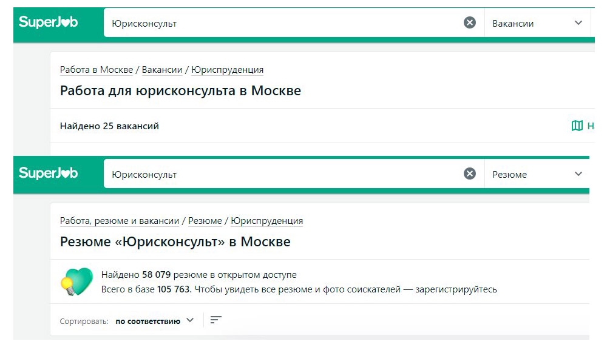Click the top SuperJob logo
This screenshot has height=364, width=607.
coord(48,22)
